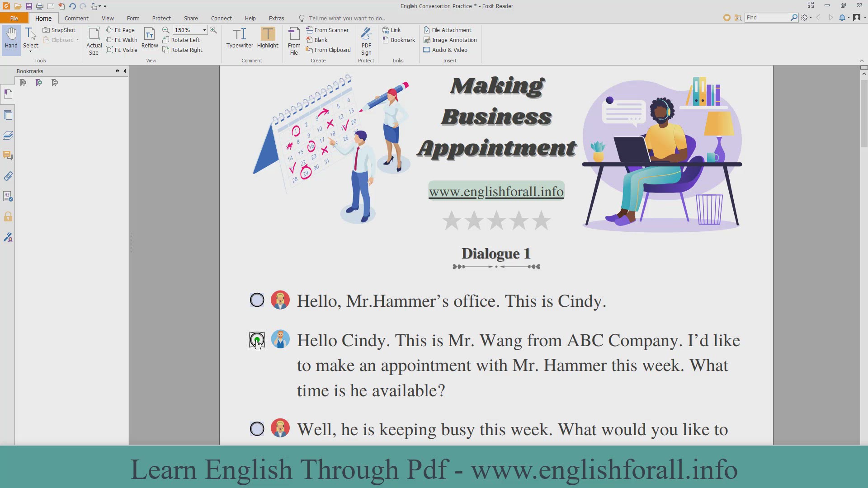
Task: Select radio button beside Mr. Wang's line
Action: click(x=257, y=339)
